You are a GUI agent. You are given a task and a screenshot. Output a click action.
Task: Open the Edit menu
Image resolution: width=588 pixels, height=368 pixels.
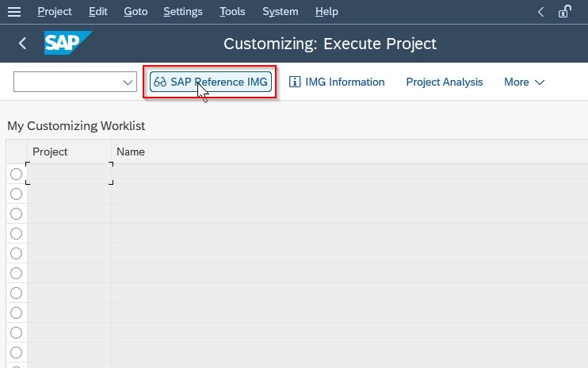(98, 12)
